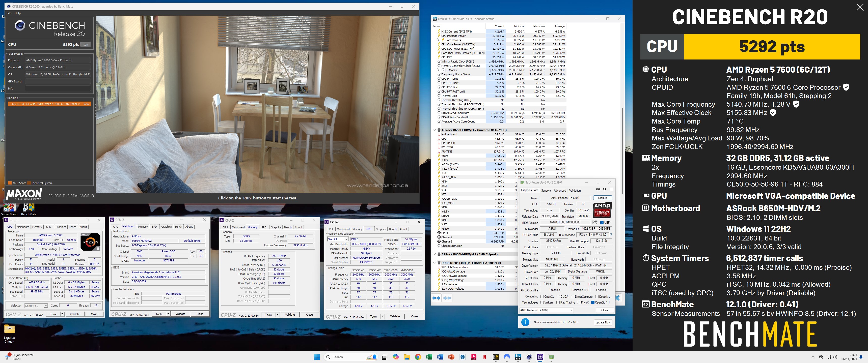The image size is (868, 363).
Task: Click the GPU-Z refresh icon
Action: click(x=605, y=189)
